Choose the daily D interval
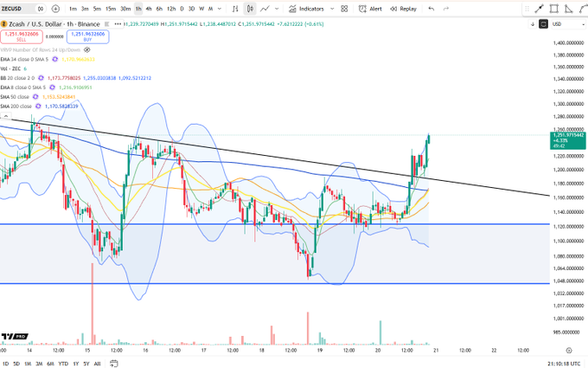 (182, 9)
